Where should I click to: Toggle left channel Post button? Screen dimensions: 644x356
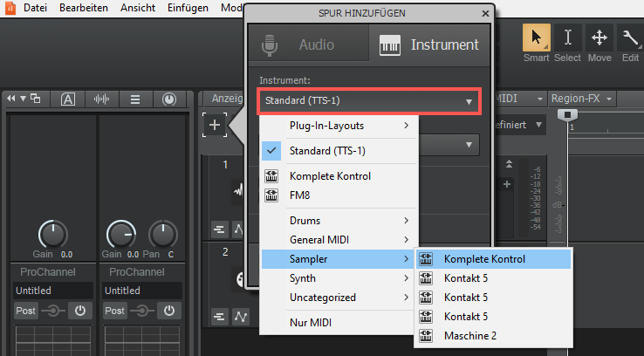tap(25, 311)
